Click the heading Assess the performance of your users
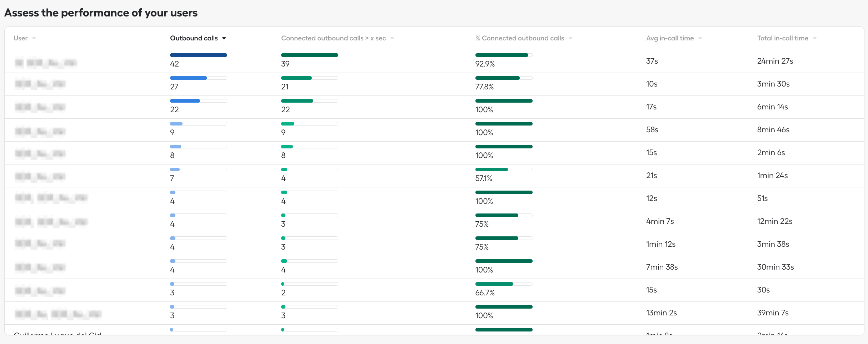868x344 pixels. point(101,13)
